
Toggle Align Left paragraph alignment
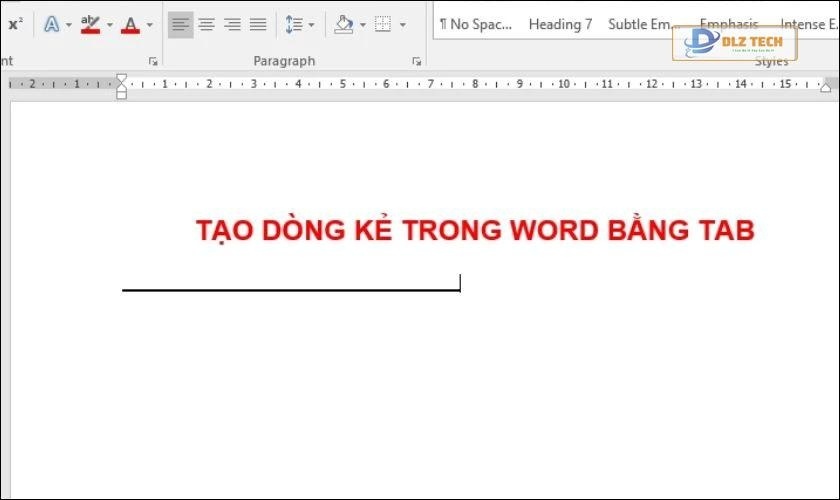point(180,24)
